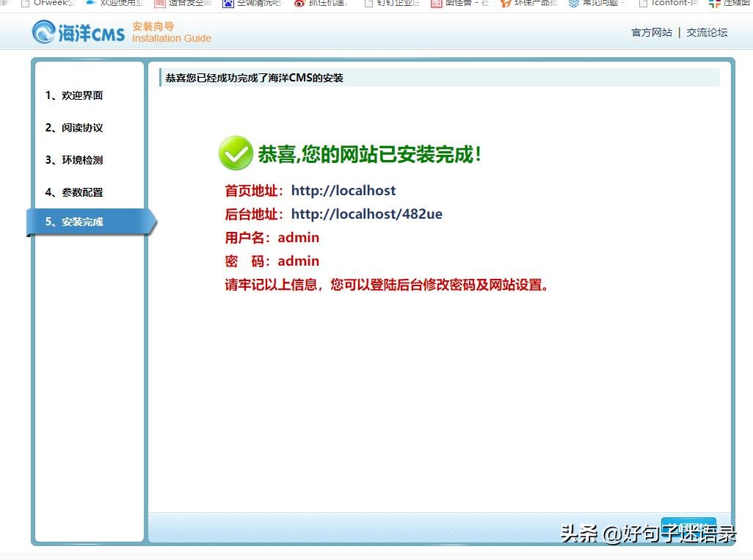Open the homepage address http://localhost

point(343,190)
